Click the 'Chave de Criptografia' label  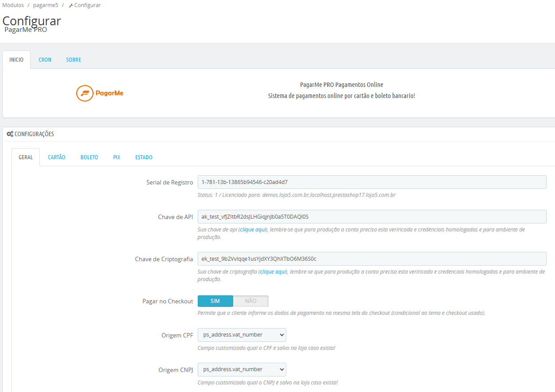point(164,259)
